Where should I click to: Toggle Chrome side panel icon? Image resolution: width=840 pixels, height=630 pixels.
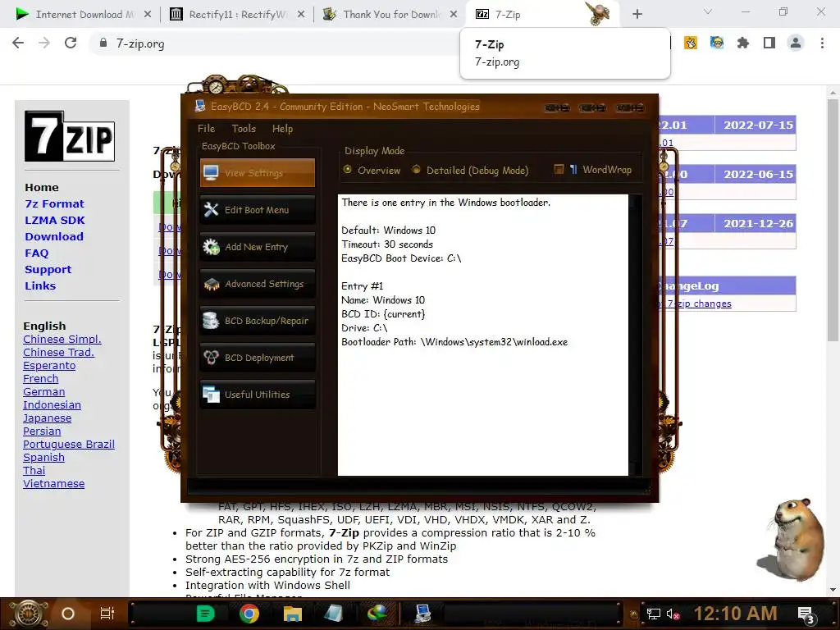tap(769, 43)
